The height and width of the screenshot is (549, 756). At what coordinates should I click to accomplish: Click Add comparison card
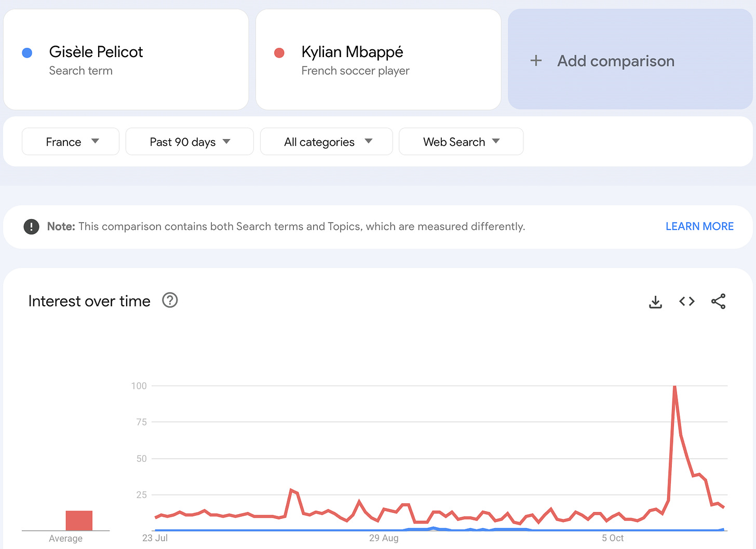click(x=630, y=59)
